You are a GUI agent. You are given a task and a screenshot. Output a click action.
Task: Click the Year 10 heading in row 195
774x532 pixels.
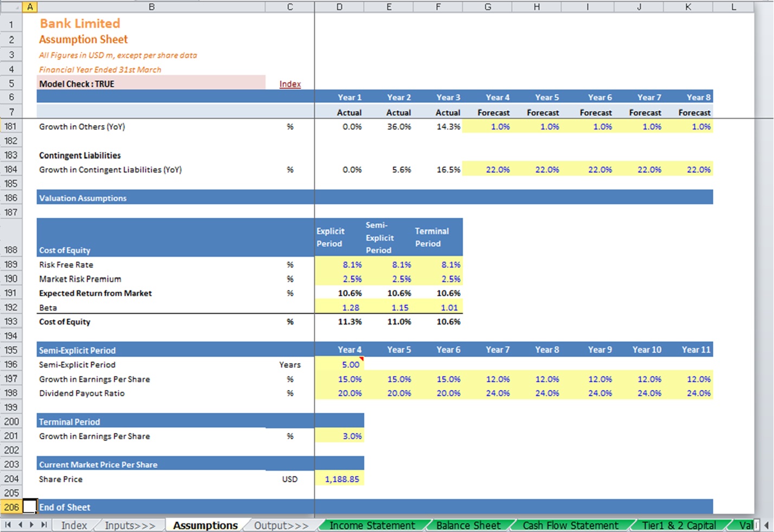point(647,350)
